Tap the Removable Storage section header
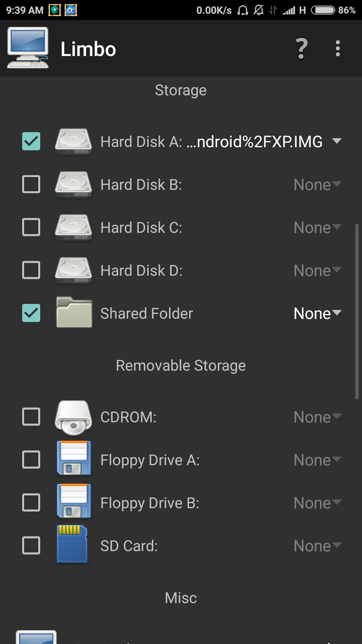The image size is (362, 644). (181, 365)
